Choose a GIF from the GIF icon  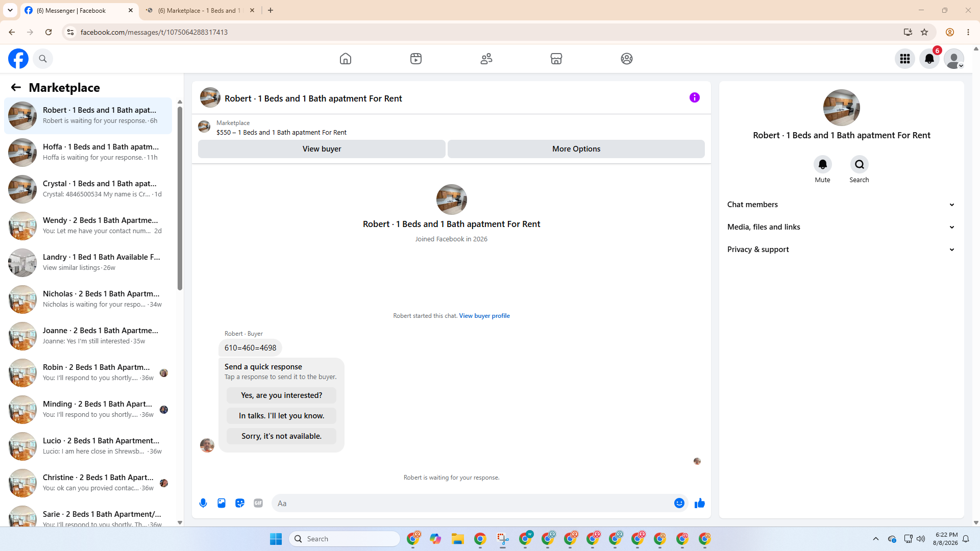pos(258,503)
